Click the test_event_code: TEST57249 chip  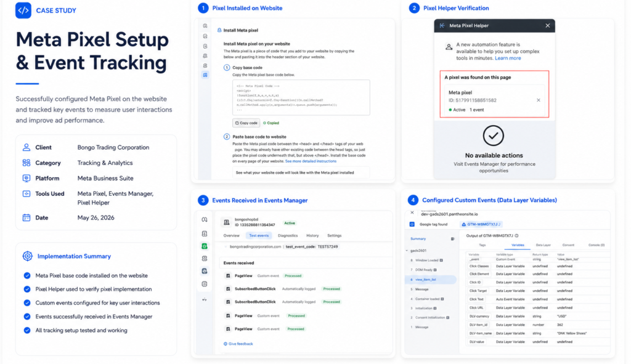point(311,246)
